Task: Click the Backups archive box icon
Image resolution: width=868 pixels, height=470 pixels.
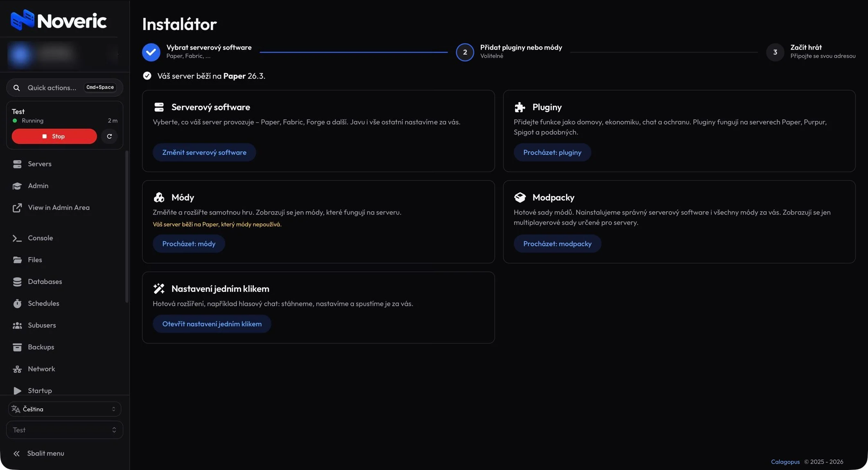Action: (17, 347)
